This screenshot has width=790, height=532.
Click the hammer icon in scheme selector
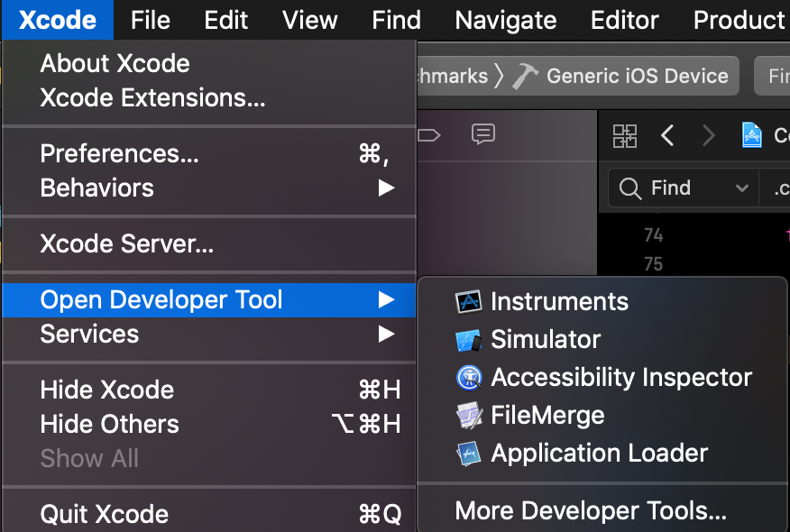pos(525,76)
